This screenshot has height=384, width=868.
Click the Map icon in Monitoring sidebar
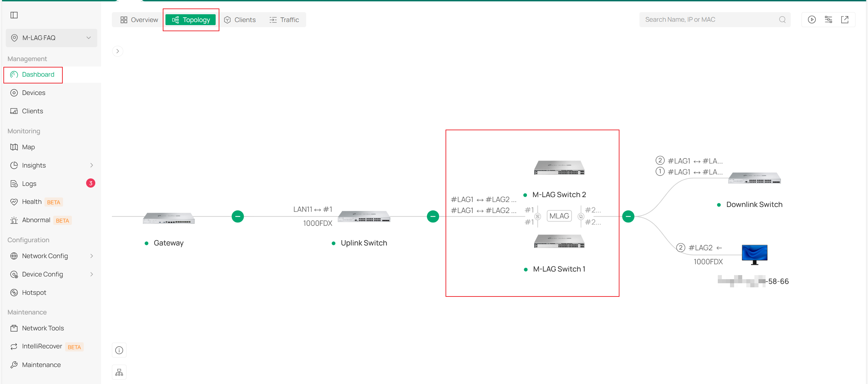pos(14,147)
